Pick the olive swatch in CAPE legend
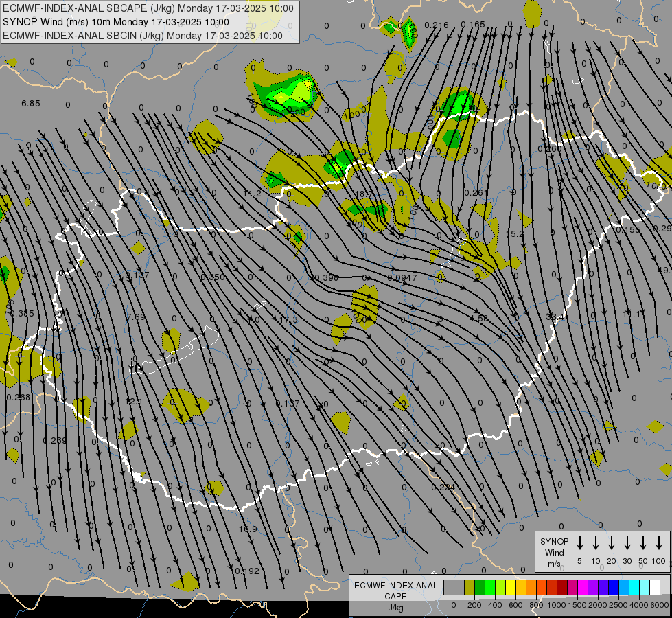The height and width of the screenshot is (618, 672). click(470, 587)
